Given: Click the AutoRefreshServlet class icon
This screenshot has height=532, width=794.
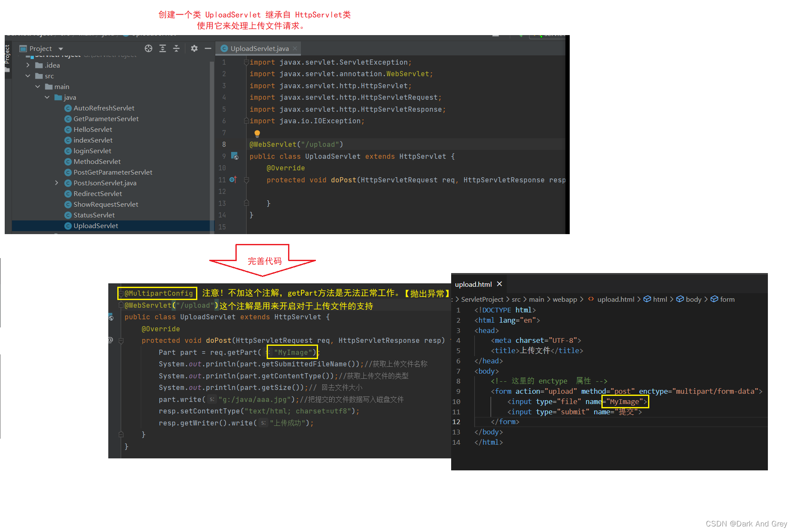Looking at the screenshot, I should (68, 108).
